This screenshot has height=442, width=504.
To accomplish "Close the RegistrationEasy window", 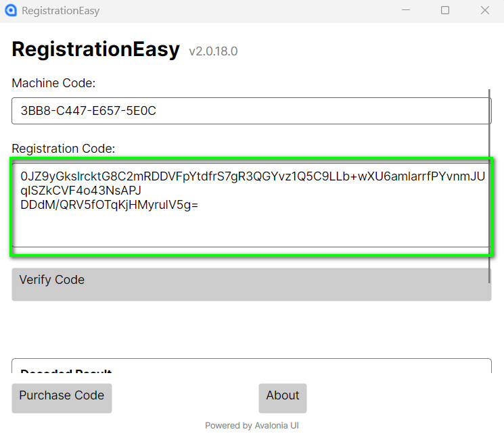I will coord(485,11).
